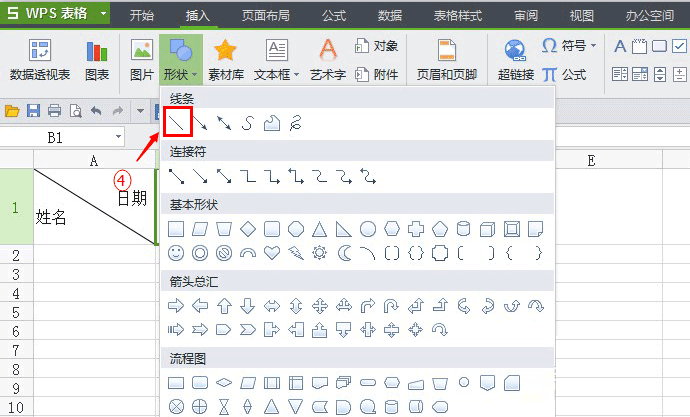Choose the freeform scribble line tool

296,123
